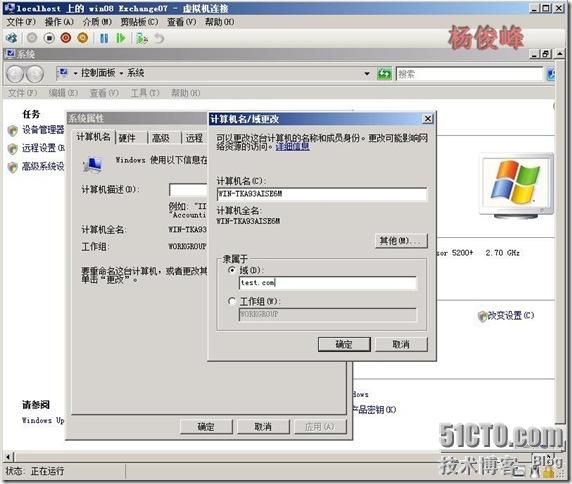
Task: Click the green Refresh icon by address bar
Action: point(384,74)
